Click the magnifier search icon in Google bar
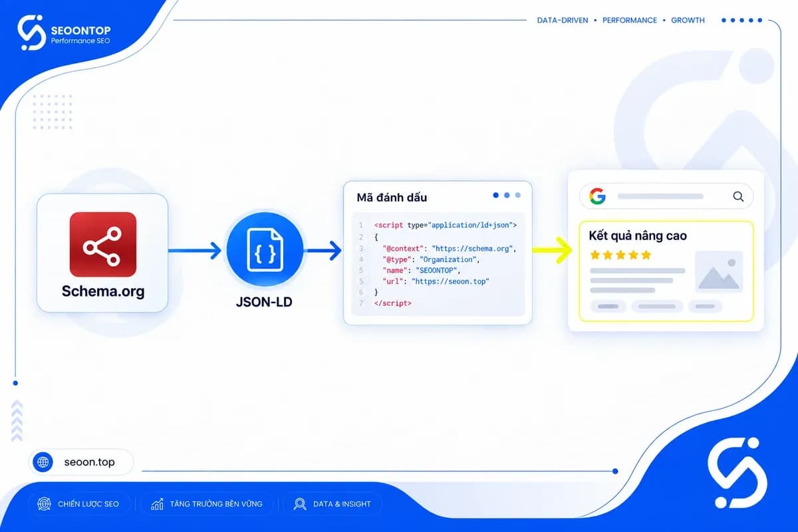 (x=738, y=196)
